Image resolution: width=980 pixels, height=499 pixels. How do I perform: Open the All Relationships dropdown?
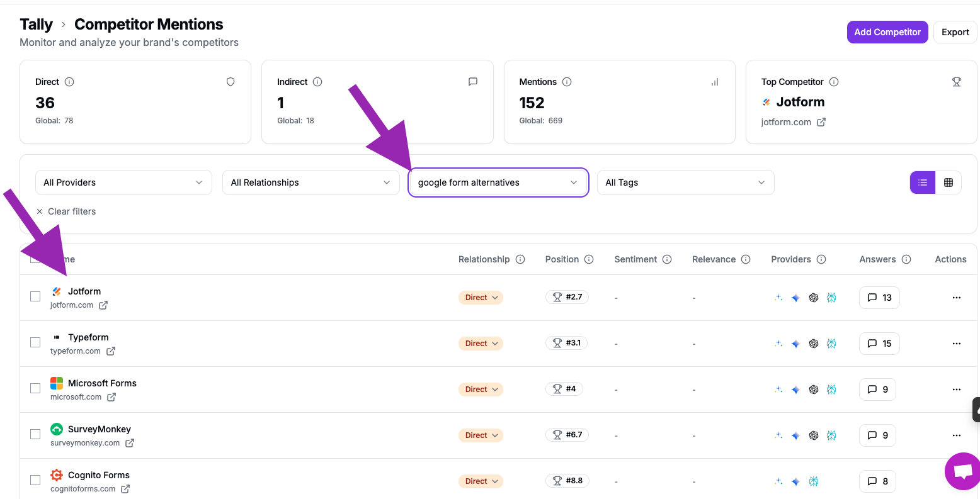(311, 182)
